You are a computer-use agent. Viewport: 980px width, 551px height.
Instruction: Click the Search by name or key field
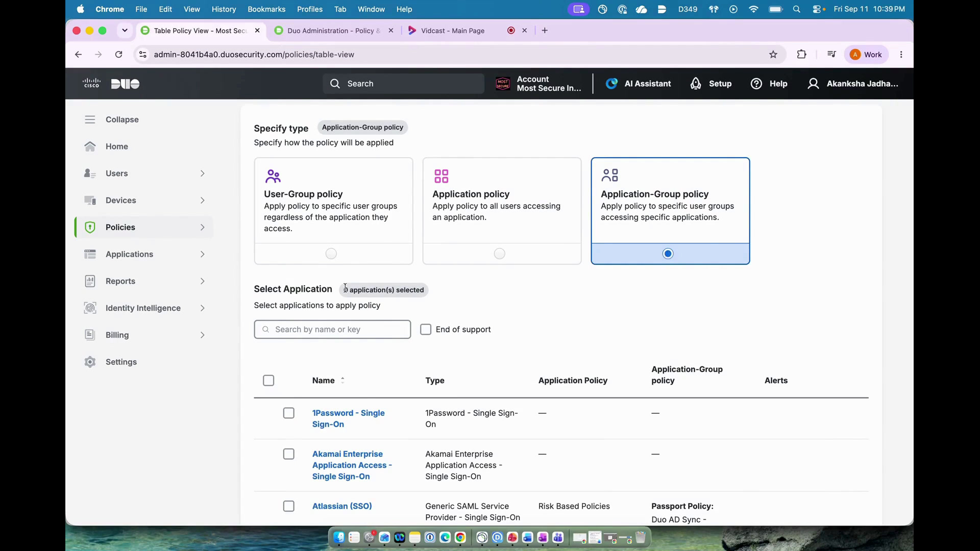(x=332, y=330)
